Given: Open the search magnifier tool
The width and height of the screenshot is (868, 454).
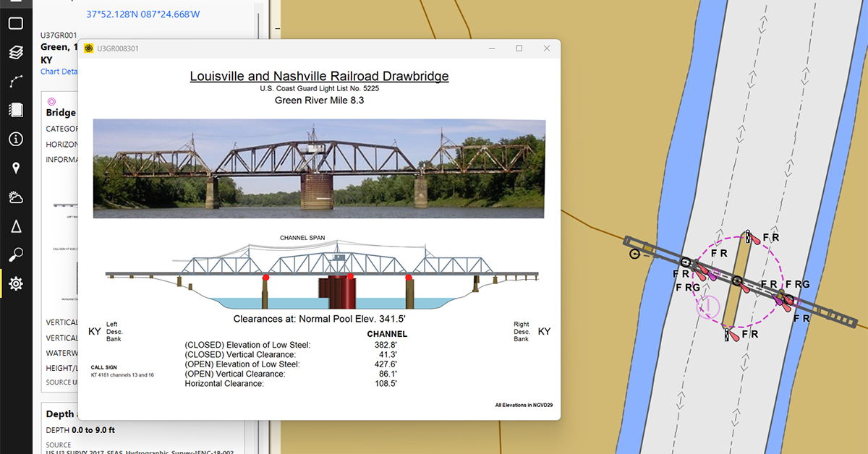Looking at the screenshot, I should click(16, 255).
